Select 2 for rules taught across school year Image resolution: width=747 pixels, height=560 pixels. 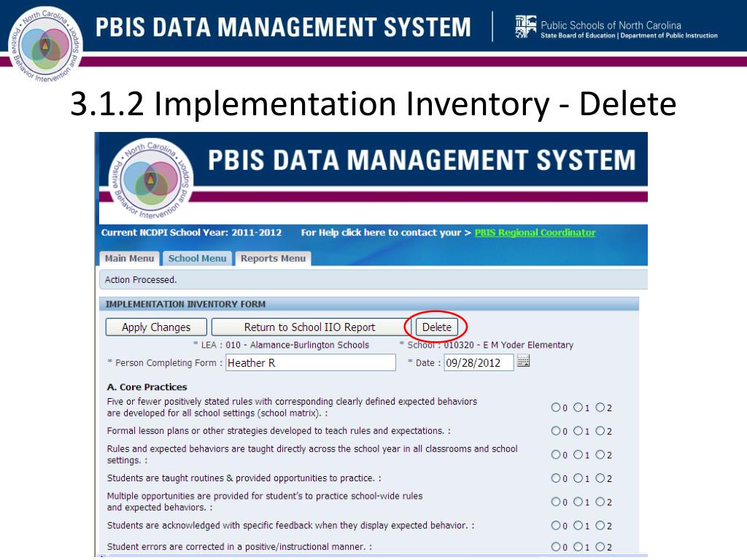600,454
